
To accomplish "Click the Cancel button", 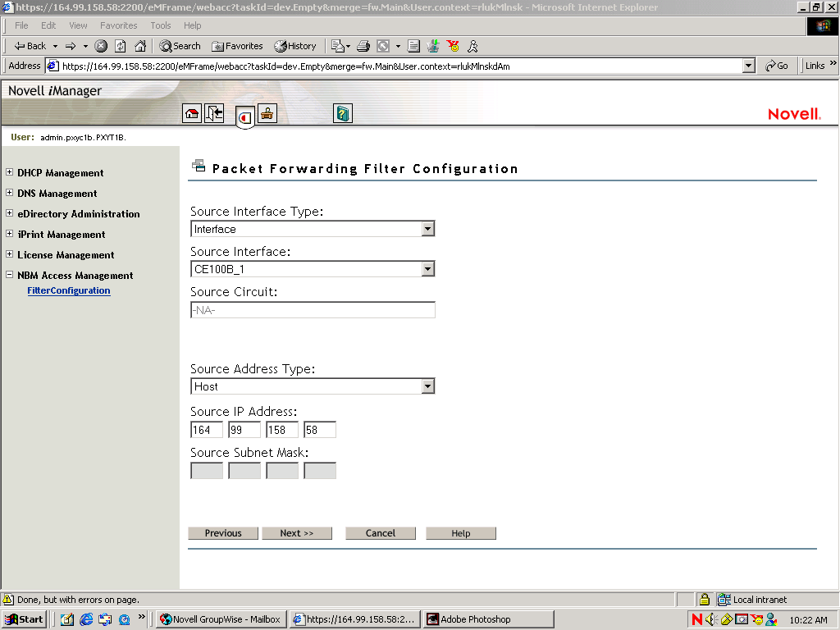I will click(x=381, y=533).
